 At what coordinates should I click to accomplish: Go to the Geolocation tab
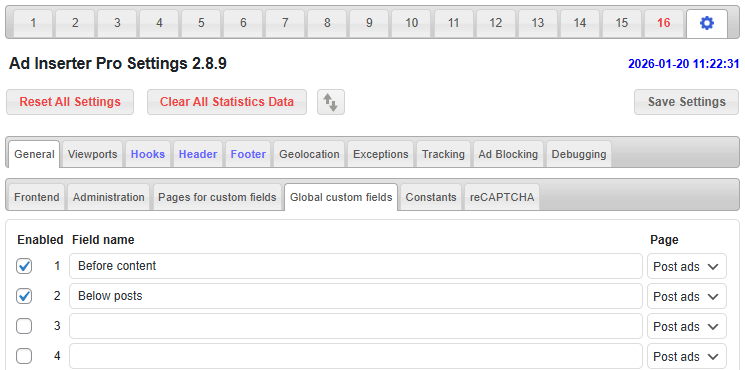pos(309,154)
